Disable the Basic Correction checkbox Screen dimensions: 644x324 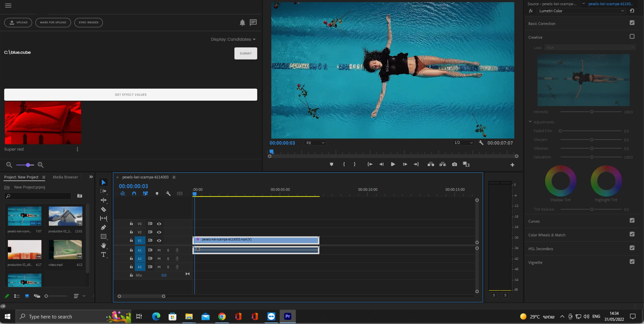point(632,23)
